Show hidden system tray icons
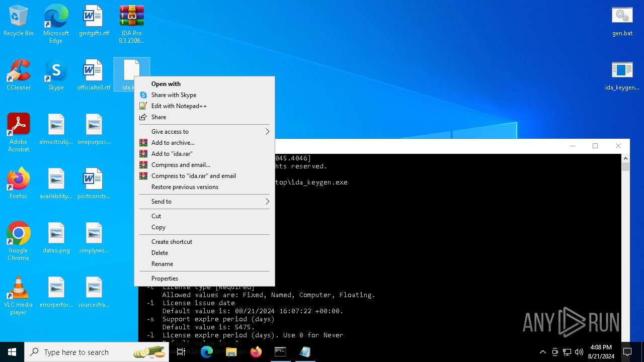The width and height of the screenshot is (644, 362). coord(542,352)
